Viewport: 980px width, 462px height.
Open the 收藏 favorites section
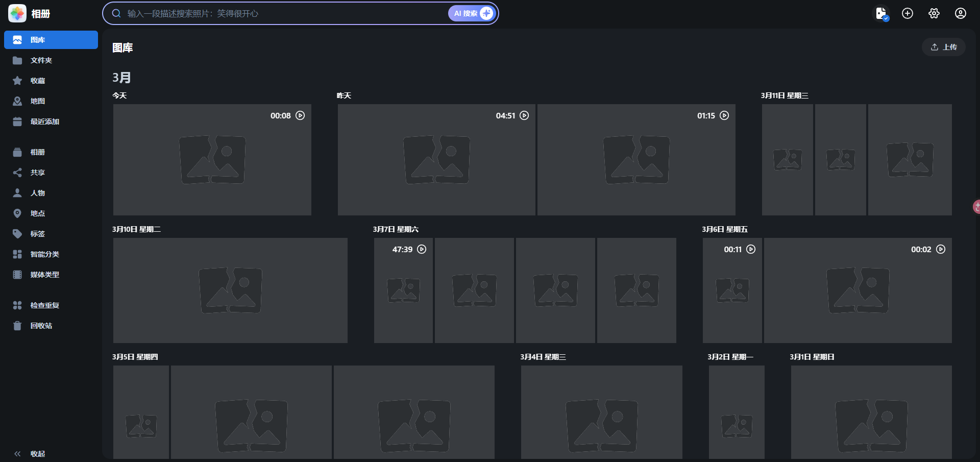(51, 81)
